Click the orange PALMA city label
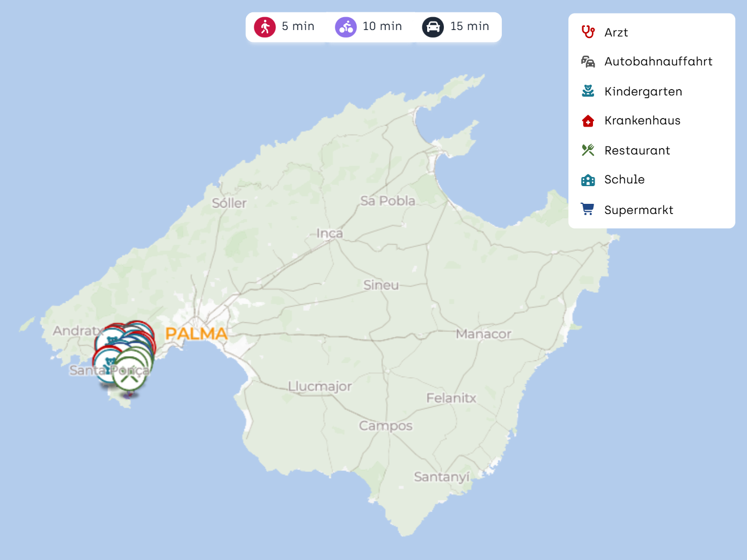The width and height of the screenshot is (747, 560). coord(196,334)
